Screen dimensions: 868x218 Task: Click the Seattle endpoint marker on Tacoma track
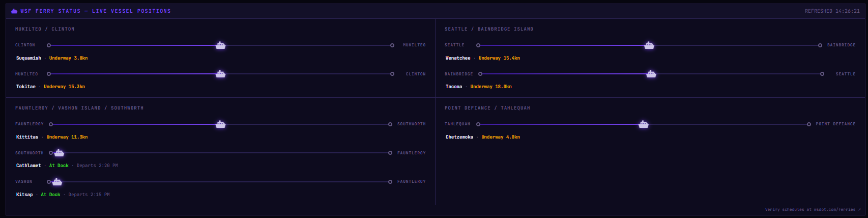pos(822,74)
